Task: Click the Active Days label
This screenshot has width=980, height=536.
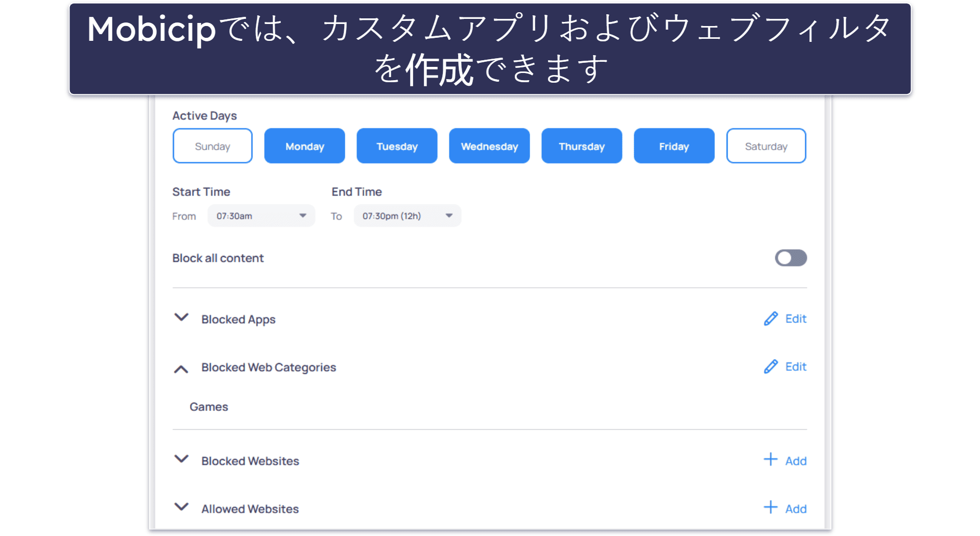Action: click(x=205, y=116)
